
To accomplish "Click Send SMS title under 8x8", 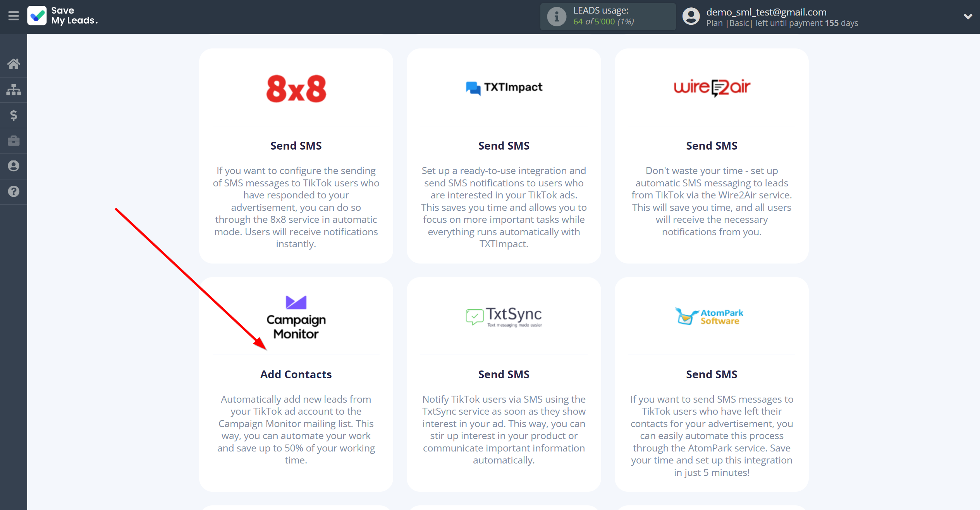I will [296, 146].
